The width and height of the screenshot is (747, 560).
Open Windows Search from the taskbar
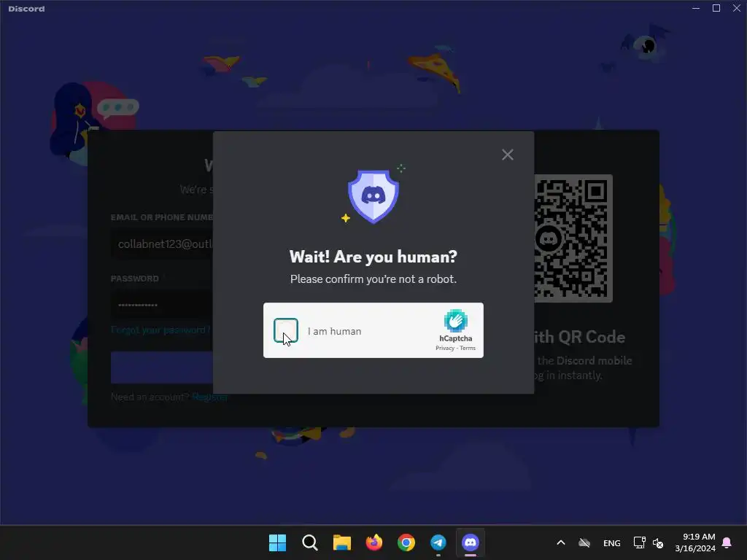pyautogui.click(x=309, y=542)
